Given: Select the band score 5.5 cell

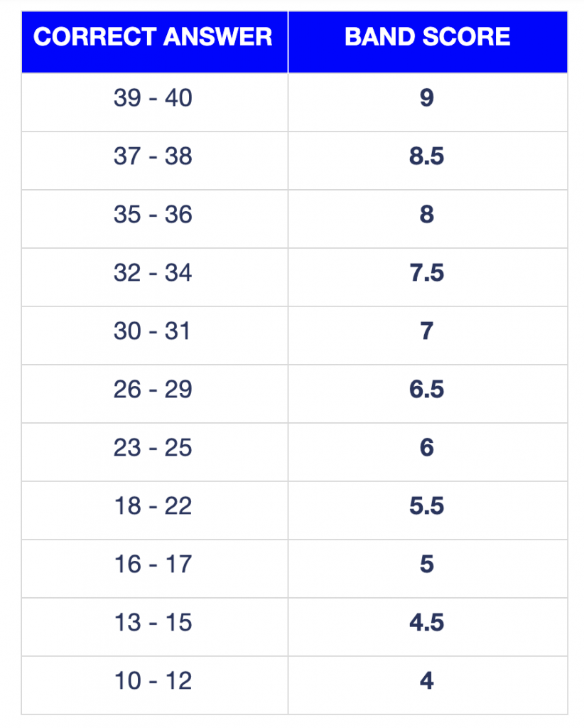Looking at the screenshot, I should pyautogui.click(x=428, y=510).
